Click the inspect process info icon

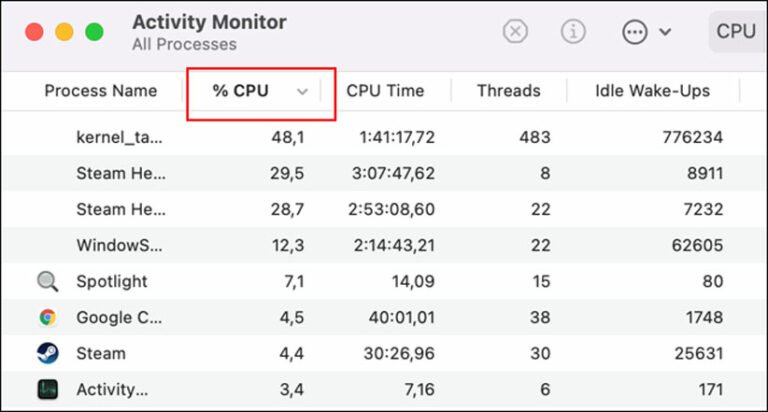click(573, 32)
